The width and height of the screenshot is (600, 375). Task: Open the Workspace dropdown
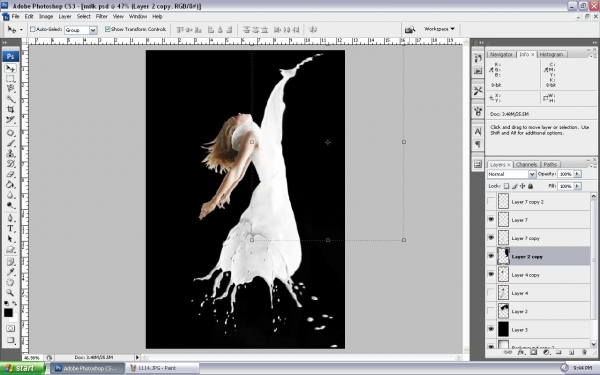point(439,29)
